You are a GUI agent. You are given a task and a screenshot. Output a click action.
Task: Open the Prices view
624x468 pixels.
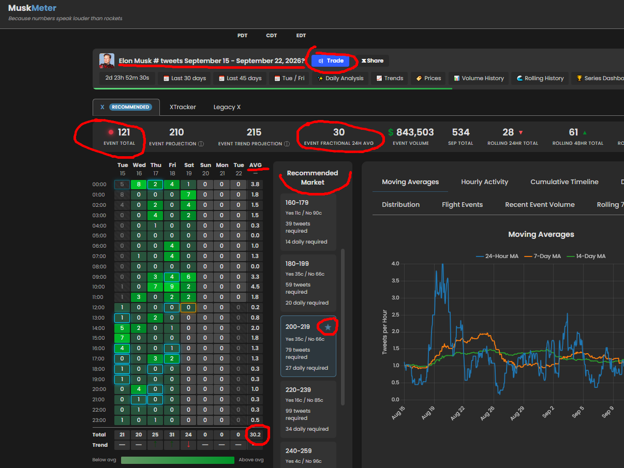[x=429, y=78]
